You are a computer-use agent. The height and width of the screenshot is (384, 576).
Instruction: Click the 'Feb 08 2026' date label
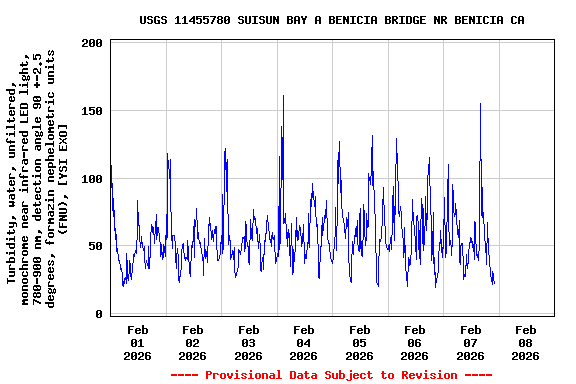(525, 343)
